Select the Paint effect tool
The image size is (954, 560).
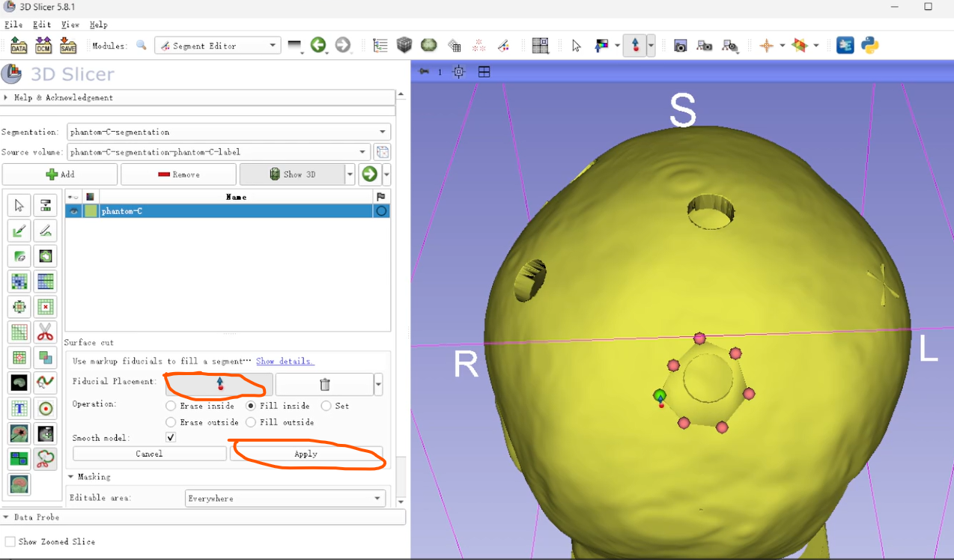click(x=19, y=231)
